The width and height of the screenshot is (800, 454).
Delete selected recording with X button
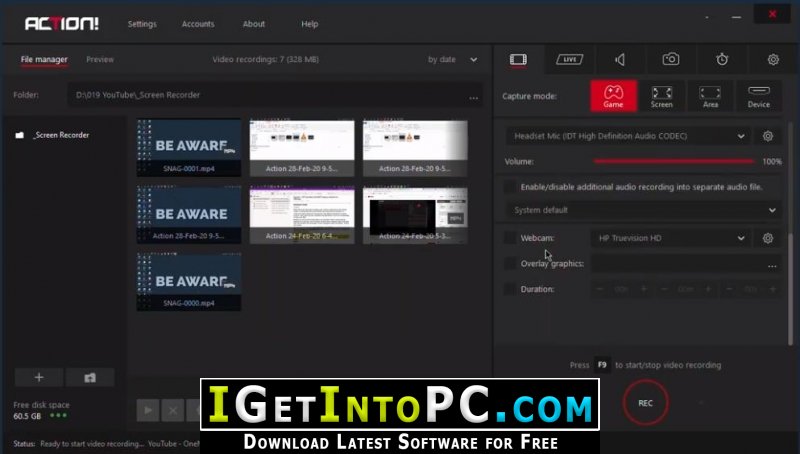(x=173, y=410)
